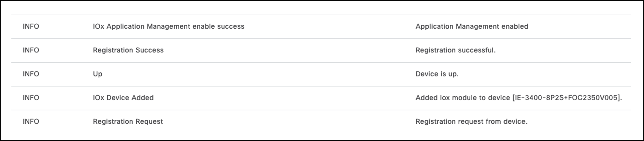Select the Application Management enabled message

pyautogui.click(x=472, y=26)
